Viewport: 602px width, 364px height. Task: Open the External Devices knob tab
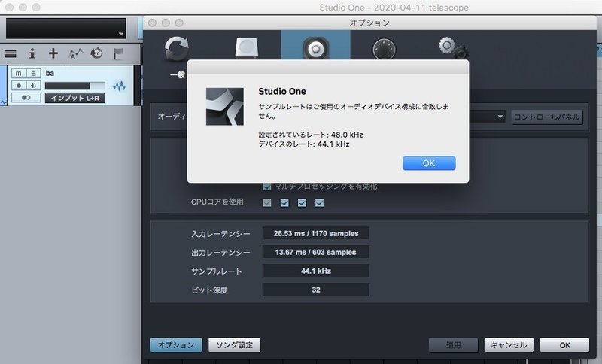click(385, 49)
